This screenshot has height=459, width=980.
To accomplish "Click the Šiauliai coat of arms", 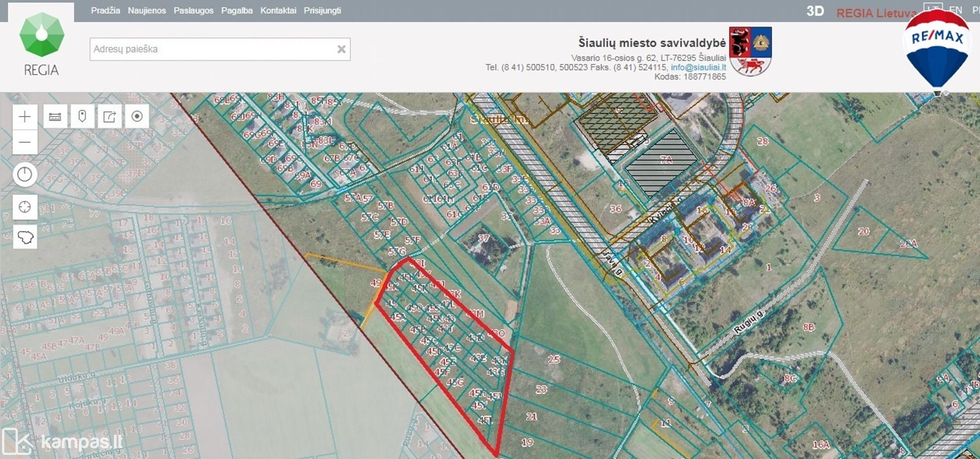I will point(750,51).
